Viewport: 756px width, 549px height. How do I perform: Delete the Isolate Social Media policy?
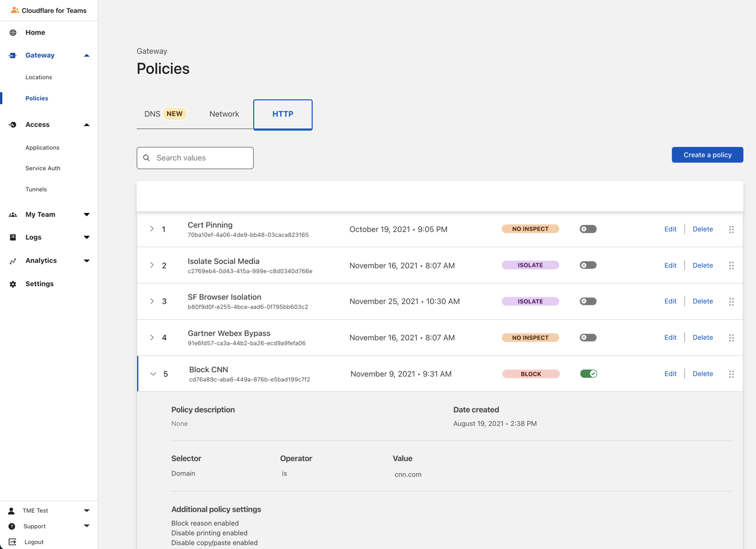pyautogui.click(x=703, y=265)
